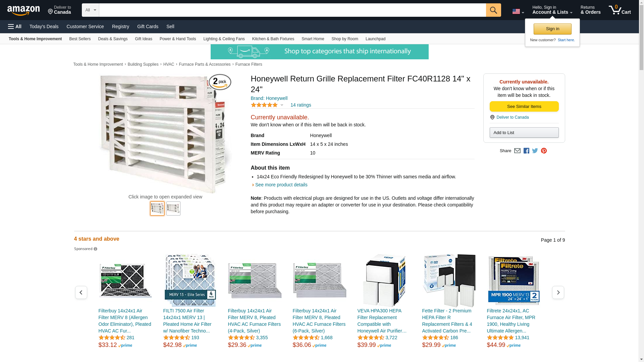Open the All search category dropdown
The image size is (644, 362).
(x=91, y=10)
